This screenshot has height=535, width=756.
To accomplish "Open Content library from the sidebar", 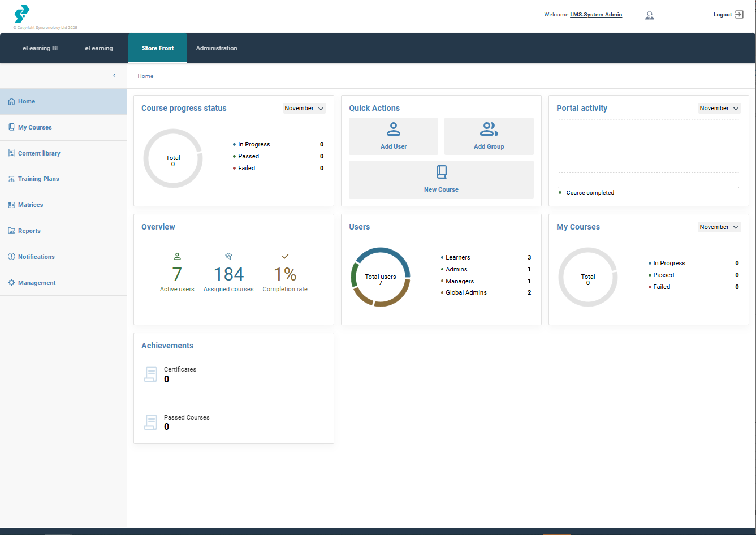I will [39, 153].
